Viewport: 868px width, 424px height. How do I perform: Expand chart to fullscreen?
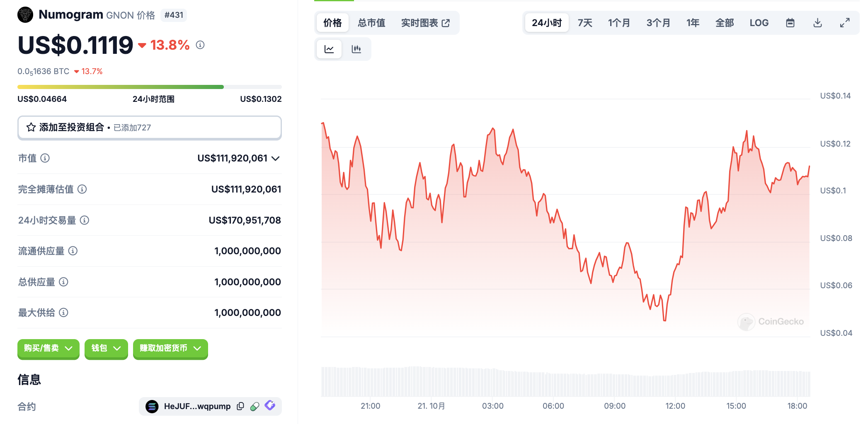click(845, 23)
